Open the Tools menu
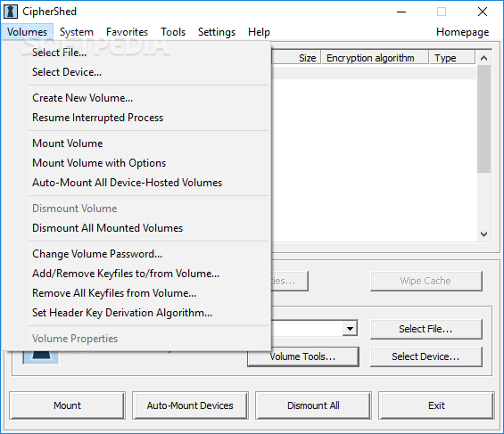 click(x=173, y=32)
